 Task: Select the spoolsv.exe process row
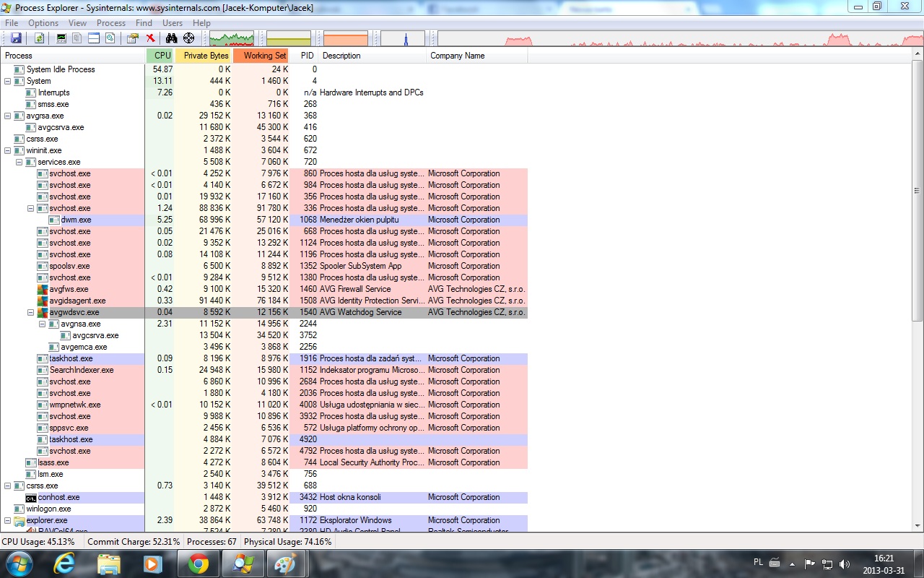tap(264, 266)
